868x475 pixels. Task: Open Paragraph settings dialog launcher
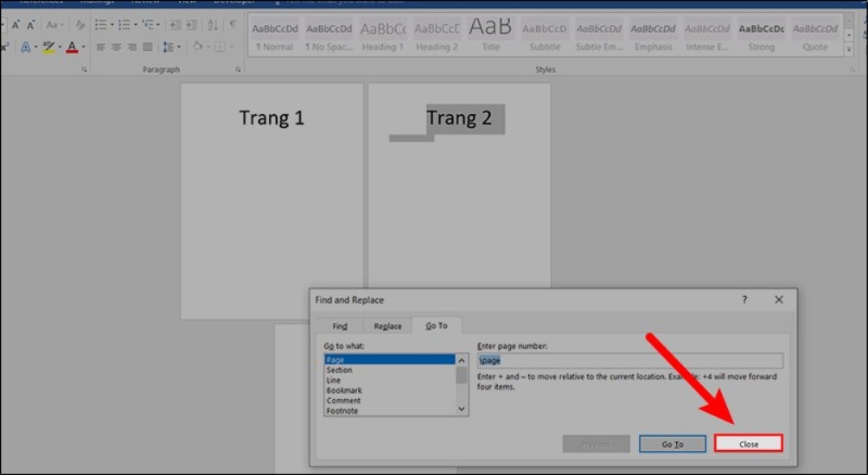238,70
